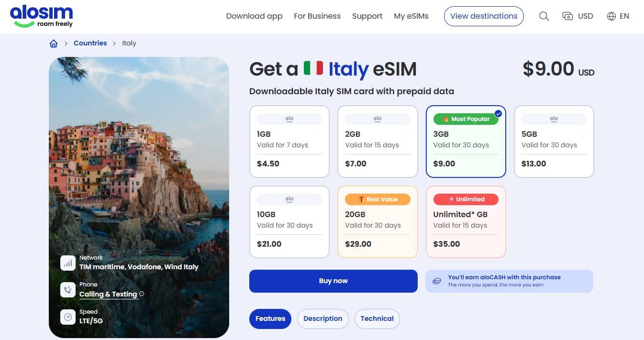Screen dimensions: 644x340
Task: Click the Network signal strength icon
Action: [67, 263]
